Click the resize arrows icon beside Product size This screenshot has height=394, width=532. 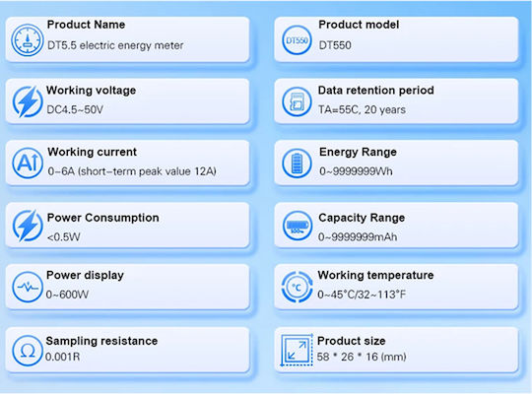pyautogui.click(x=297, y=350)
